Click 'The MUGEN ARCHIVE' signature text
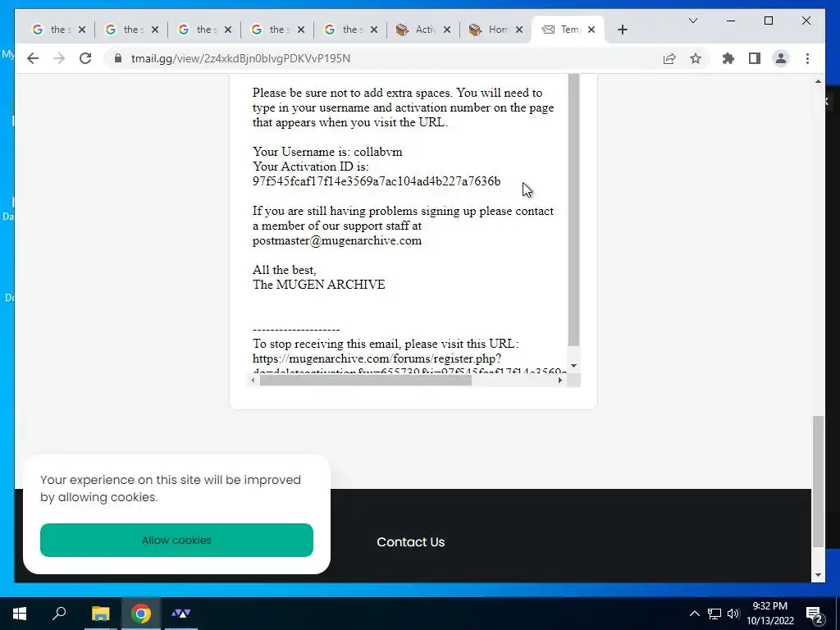 coord(319,285)
